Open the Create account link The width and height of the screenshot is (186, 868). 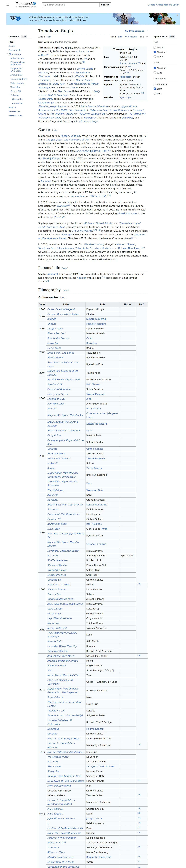[x=164, y=5]
